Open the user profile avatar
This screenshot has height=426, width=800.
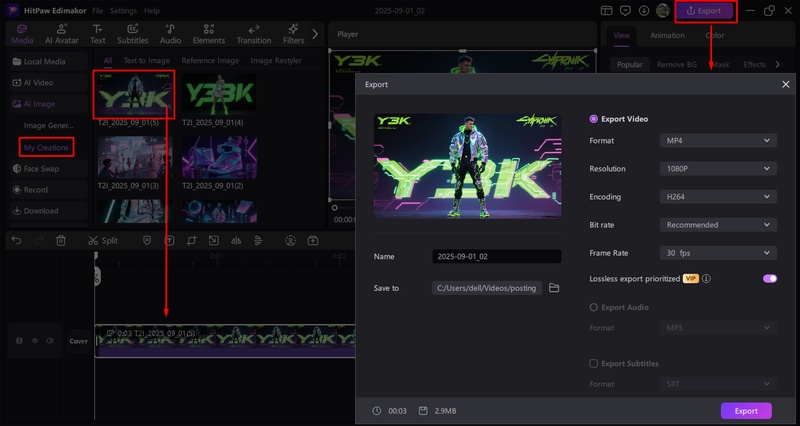click(662, 11)
